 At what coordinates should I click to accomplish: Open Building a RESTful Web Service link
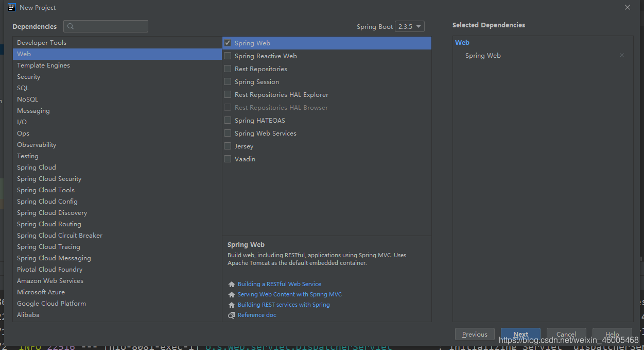[280, 284]
